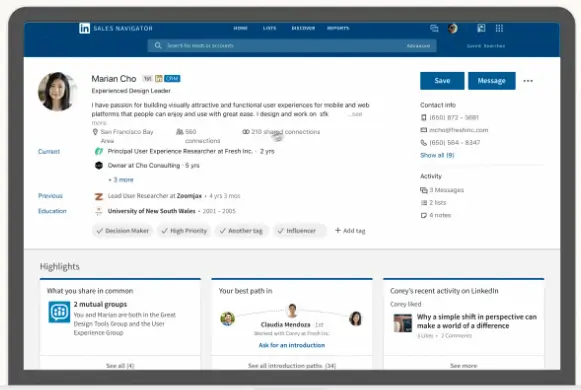Screen dimensions: 581x390
Task: Click Claudia Mendoza's photo in path card
Action: coord(292,310)
